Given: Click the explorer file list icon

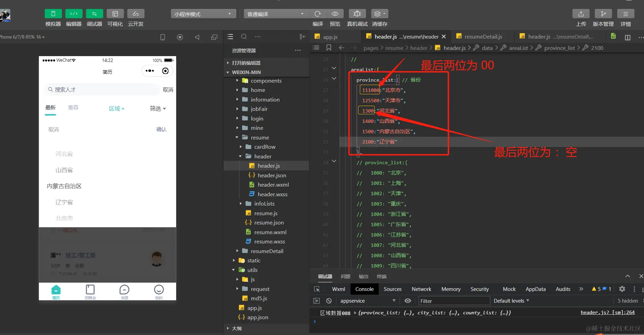Looking at the screenshot, I should (x=230, y=36).
